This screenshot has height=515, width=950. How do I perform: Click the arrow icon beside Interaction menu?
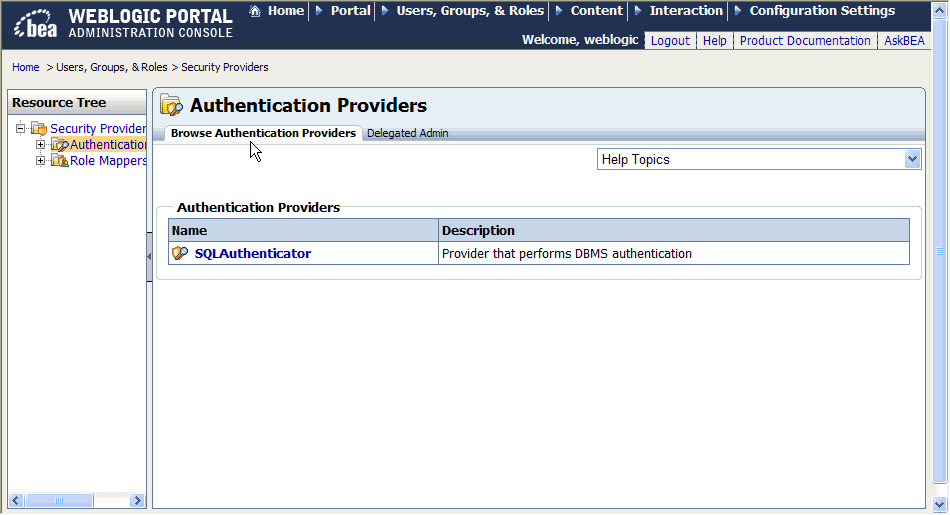638,11
